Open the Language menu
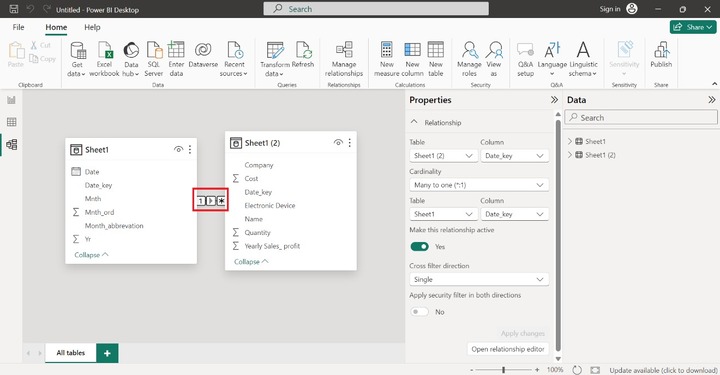This screenshot has width=720, height=375. coord(552,60)
